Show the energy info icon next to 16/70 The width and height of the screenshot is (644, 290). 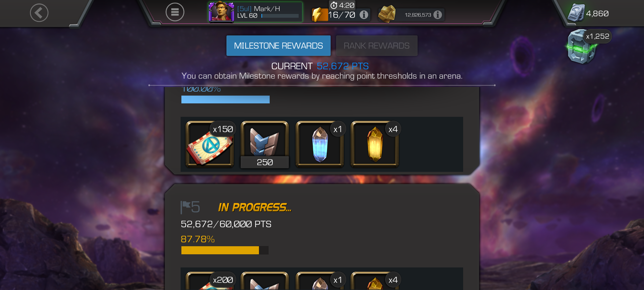point(364,15)
